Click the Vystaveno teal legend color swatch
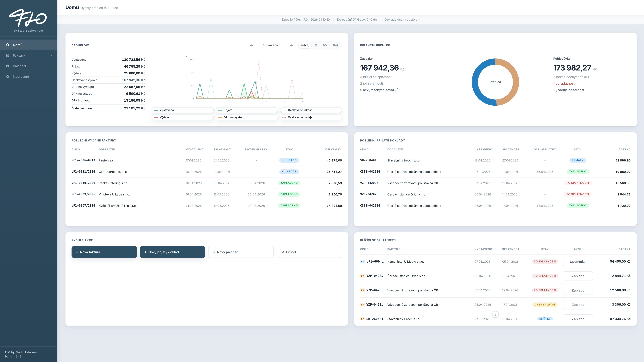 click(156, 110)
